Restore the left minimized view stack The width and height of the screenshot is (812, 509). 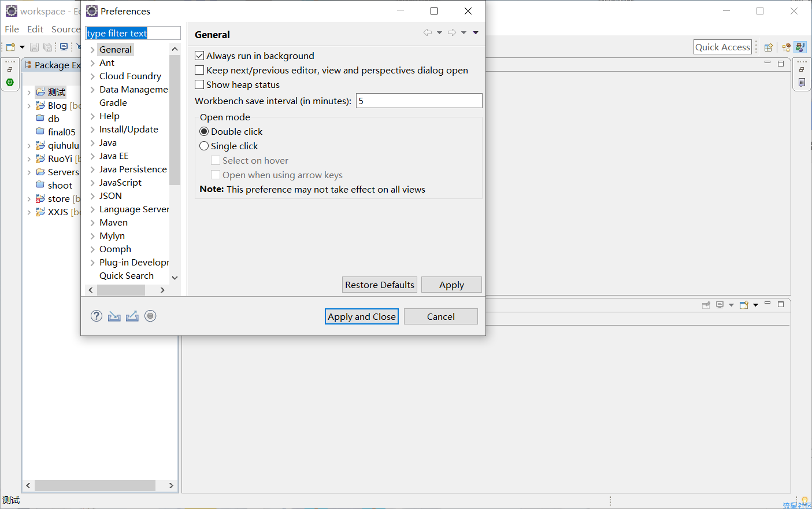point(10,69)
